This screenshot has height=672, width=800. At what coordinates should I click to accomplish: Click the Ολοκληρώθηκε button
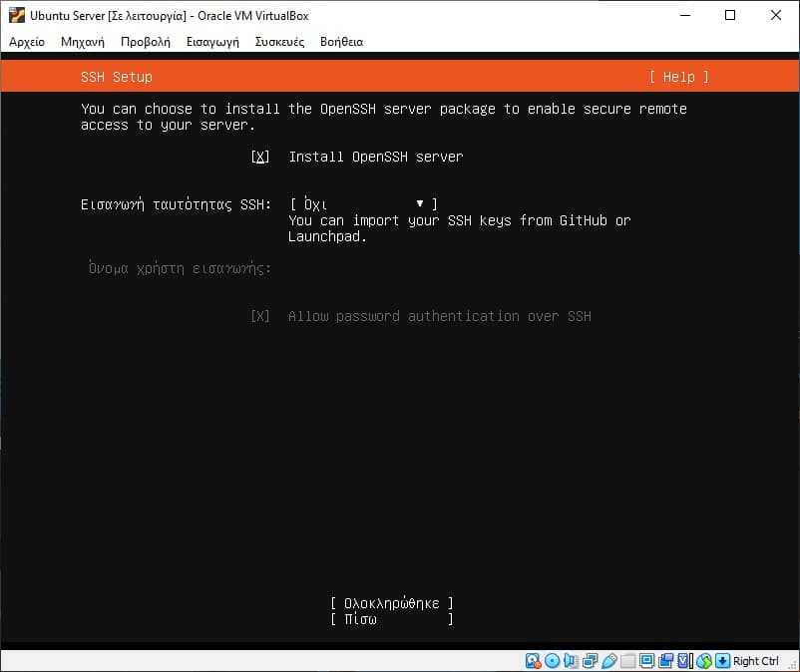click(392, 603)
